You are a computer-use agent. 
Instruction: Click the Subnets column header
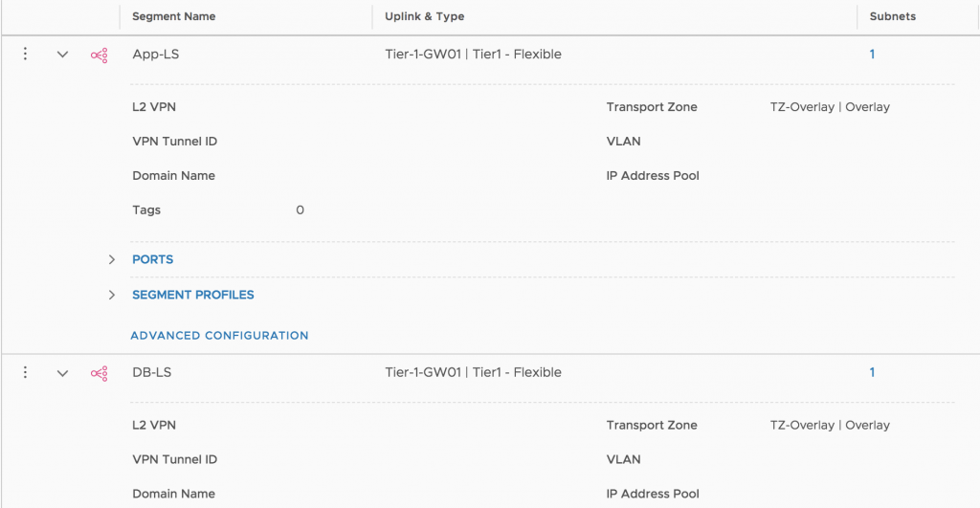893,17
